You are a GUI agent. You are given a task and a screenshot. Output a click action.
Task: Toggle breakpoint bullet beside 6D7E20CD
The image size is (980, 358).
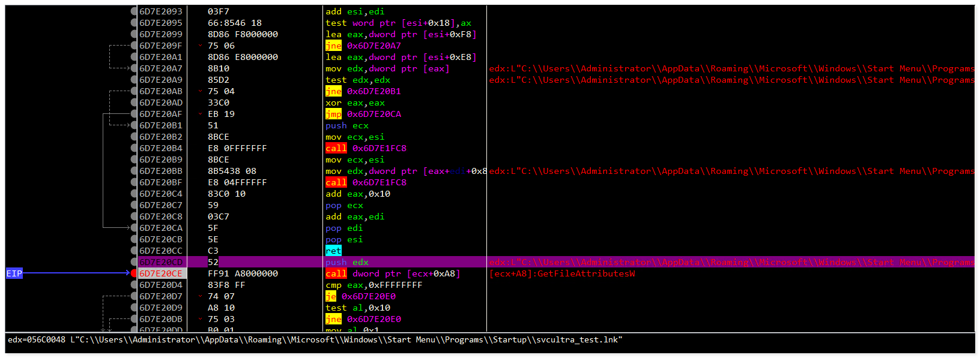[x=134, y=262]
